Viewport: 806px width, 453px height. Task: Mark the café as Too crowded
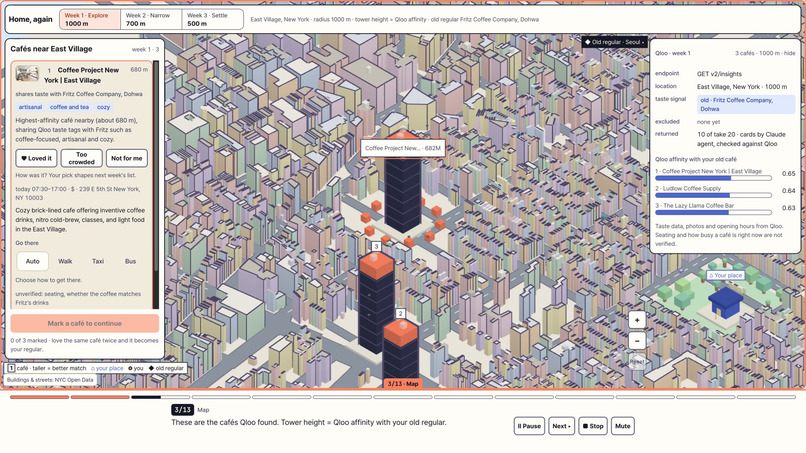(82, 158)
